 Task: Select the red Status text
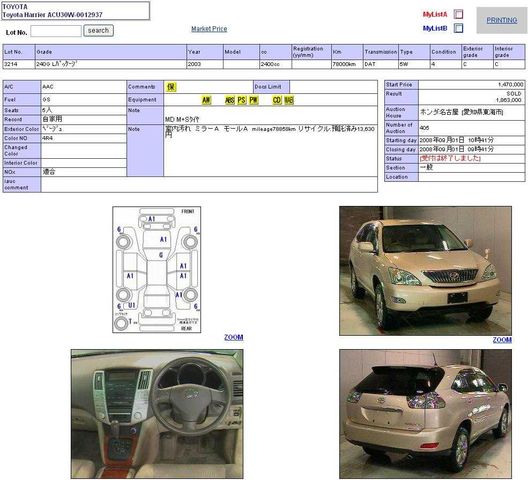450,158
